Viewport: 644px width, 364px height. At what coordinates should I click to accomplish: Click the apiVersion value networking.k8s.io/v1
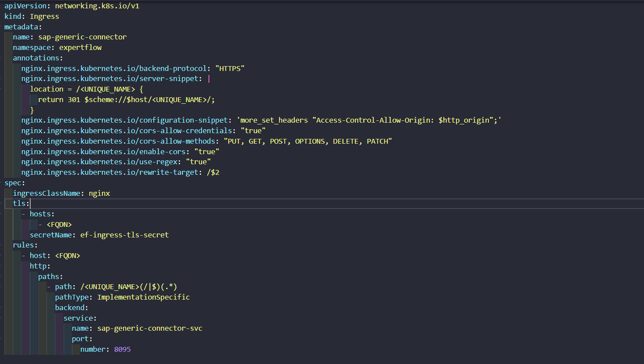click(x=97, y=6)
